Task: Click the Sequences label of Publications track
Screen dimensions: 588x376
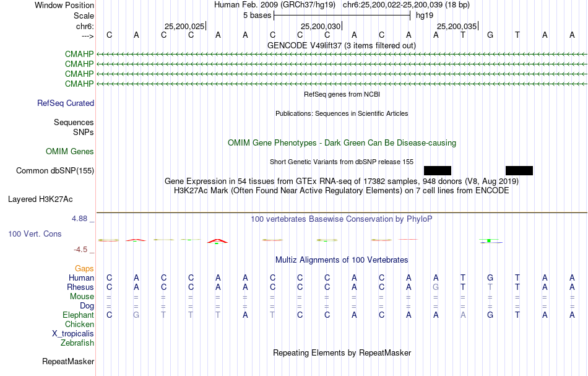Action: (x=74, y=123)
